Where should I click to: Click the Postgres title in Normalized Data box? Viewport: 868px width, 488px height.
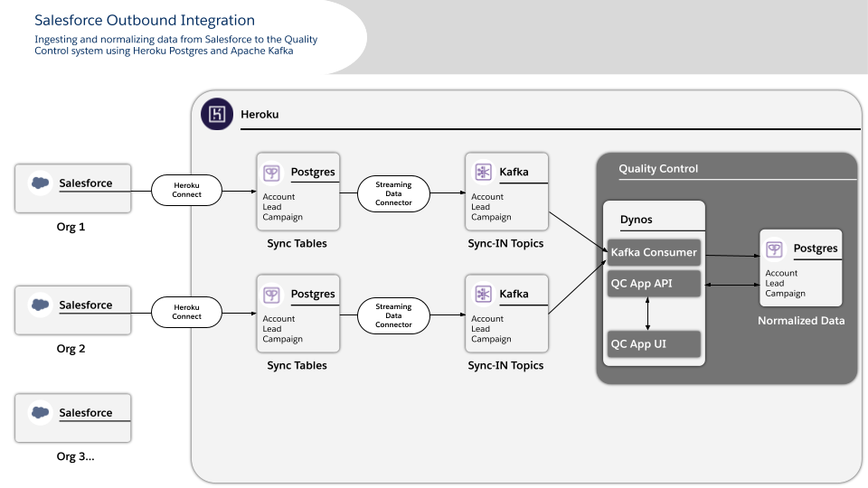816,249
